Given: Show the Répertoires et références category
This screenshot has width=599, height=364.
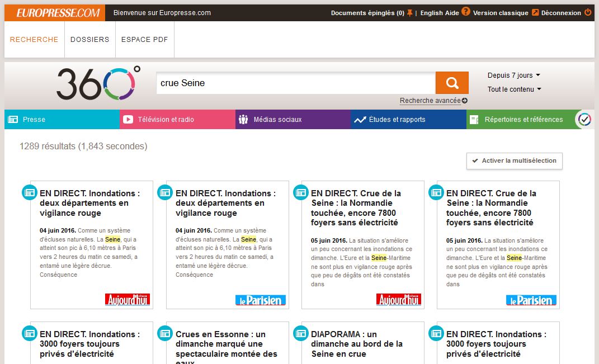Looking at the screenshot, I should tap(521, 120).
